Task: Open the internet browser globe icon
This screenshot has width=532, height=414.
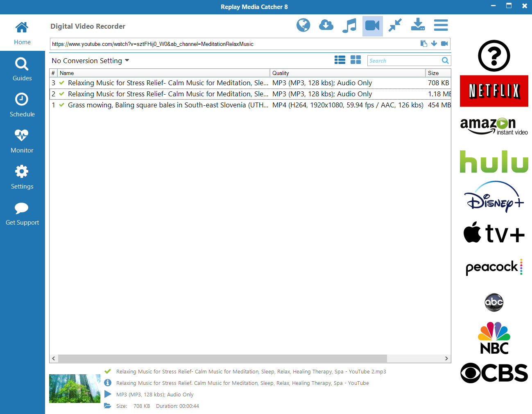Action: (303, 25)
